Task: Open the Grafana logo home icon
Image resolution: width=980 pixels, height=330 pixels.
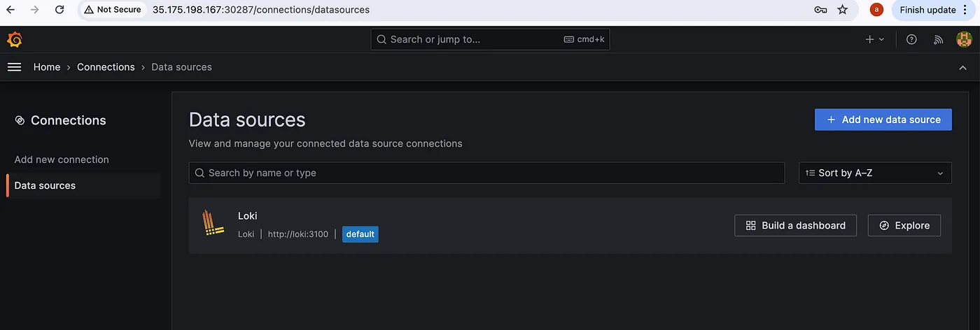Action: click(14, 39)
